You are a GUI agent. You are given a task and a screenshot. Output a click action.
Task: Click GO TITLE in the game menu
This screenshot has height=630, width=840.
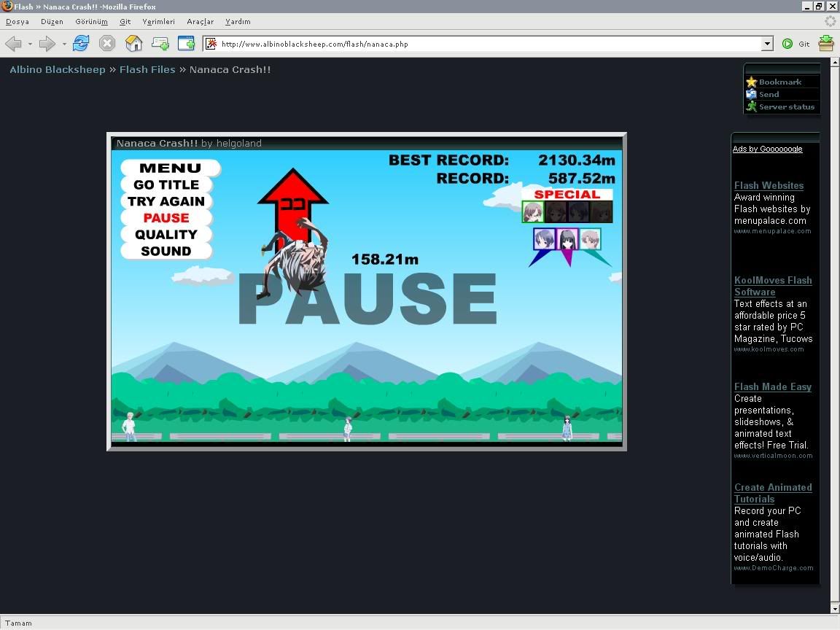[166, 184]
